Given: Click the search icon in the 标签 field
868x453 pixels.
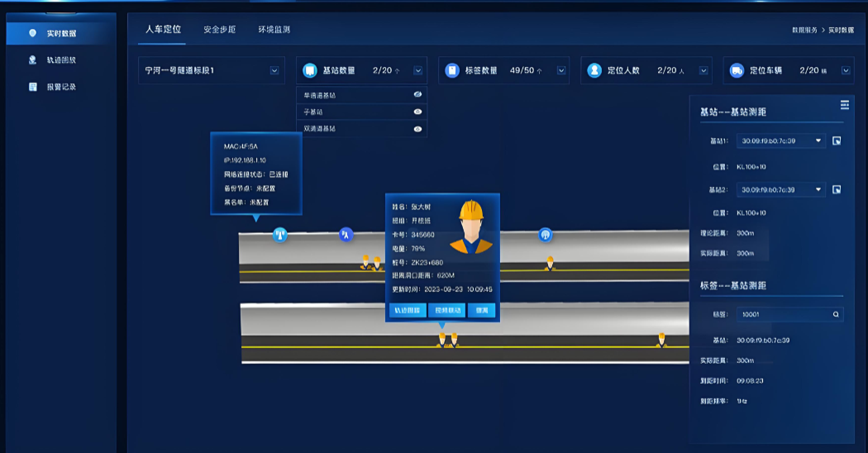Looking at the screenshot, I should tap(836, 315).
